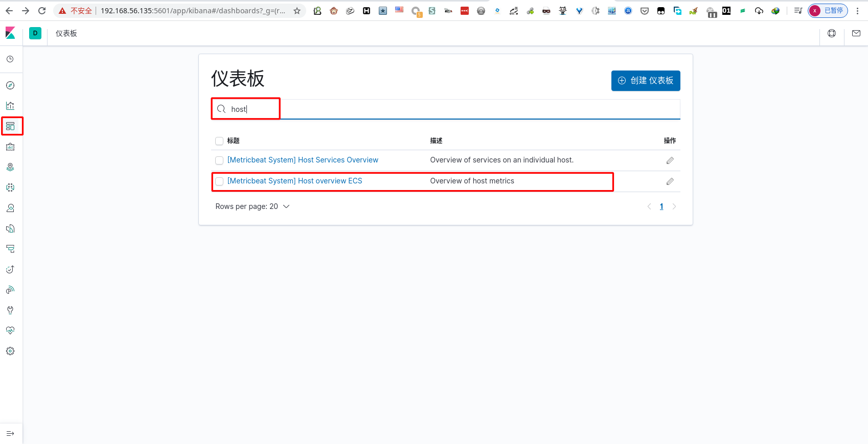
Task: Reload the browser page
Action: tap(42, 11)
